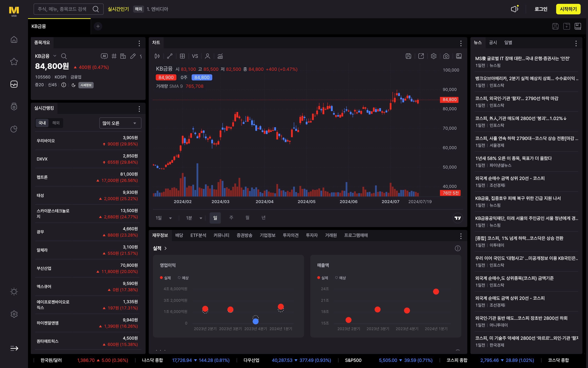This screenshot has height=368, width=588.
Task: Switch to 공시 tab
Action: point(493,43)
